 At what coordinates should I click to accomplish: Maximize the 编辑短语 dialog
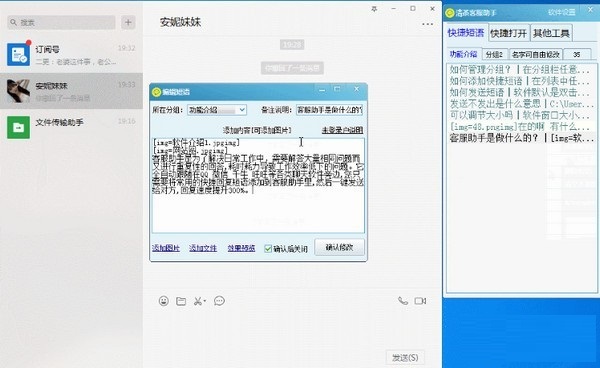point(337,89)
